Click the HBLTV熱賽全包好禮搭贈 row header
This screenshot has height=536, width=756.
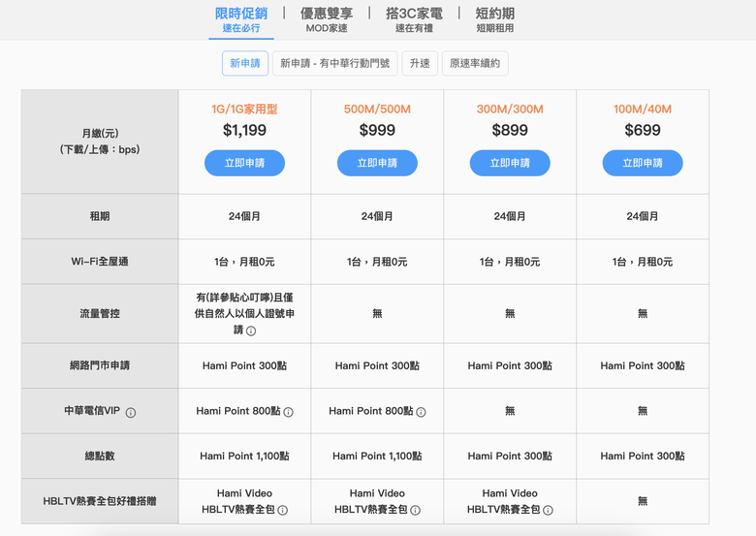click(100, 501)
